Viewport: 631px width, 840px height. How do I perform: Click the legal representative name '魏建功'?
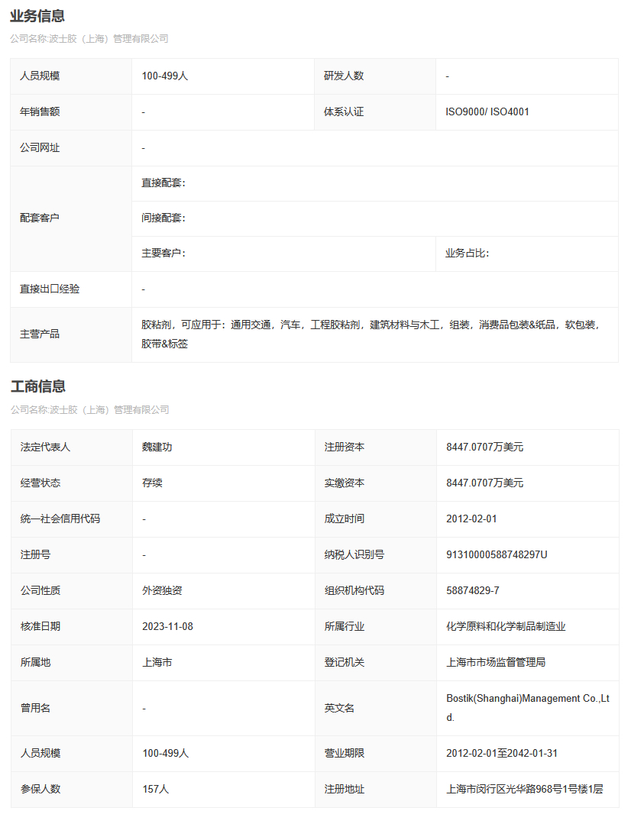pyautogui.click(x=157, y=447)
